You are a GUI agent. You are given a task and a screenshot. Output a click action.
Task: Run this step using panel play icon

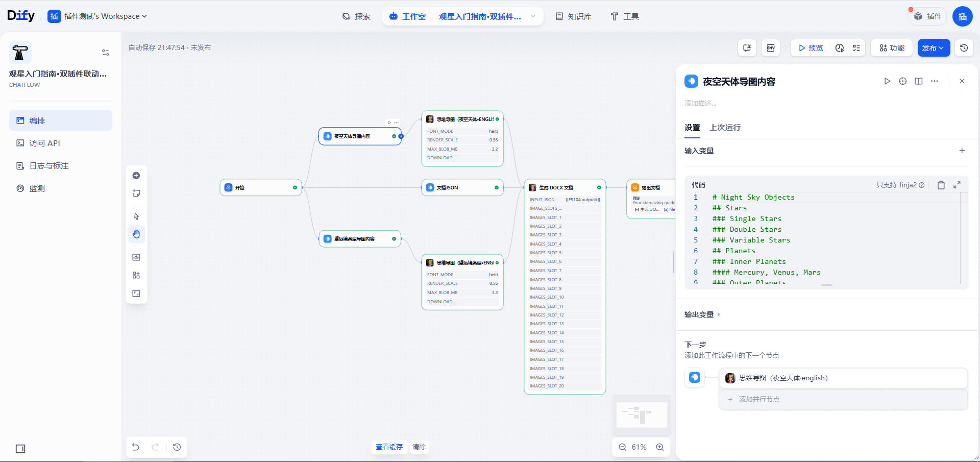(887, 81)
